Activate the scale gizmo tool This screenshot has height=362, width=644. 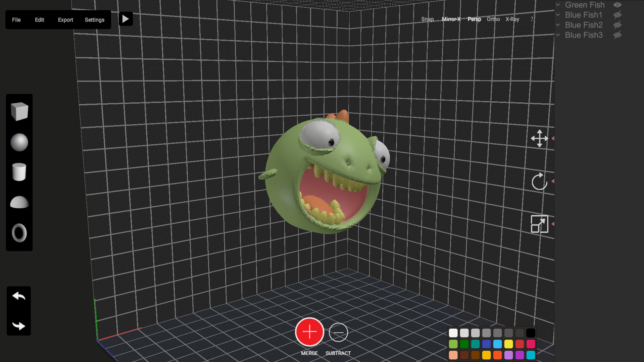click(539, 224)
